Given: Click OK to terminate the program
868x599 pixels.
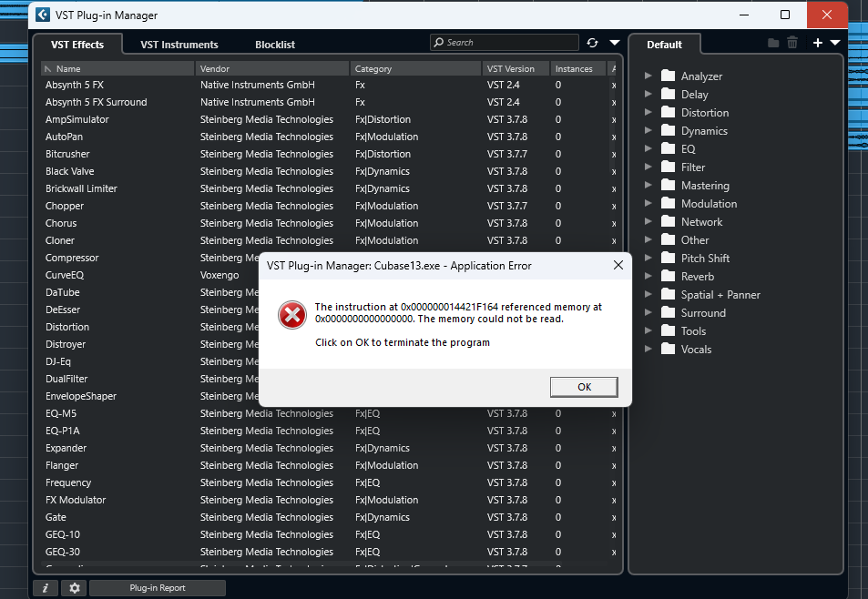Looking at the screenshot, I should tap(584, 387).
